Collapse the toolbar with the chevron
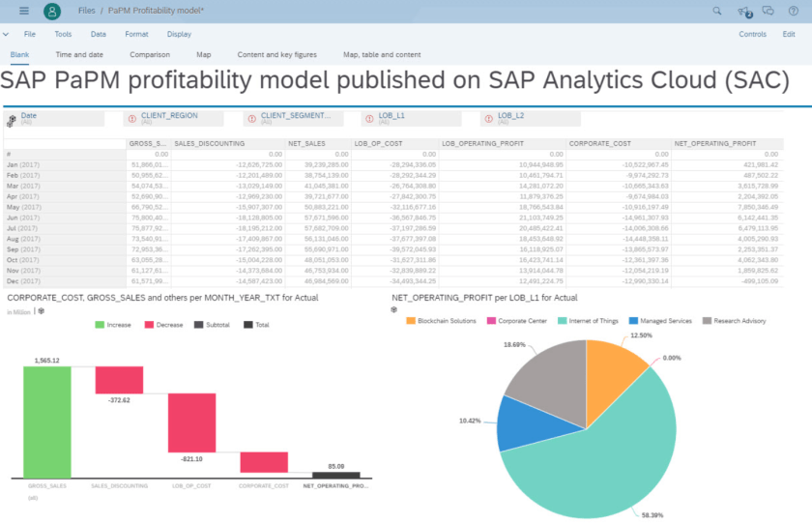The image size is (812, 524). (6, 34)
